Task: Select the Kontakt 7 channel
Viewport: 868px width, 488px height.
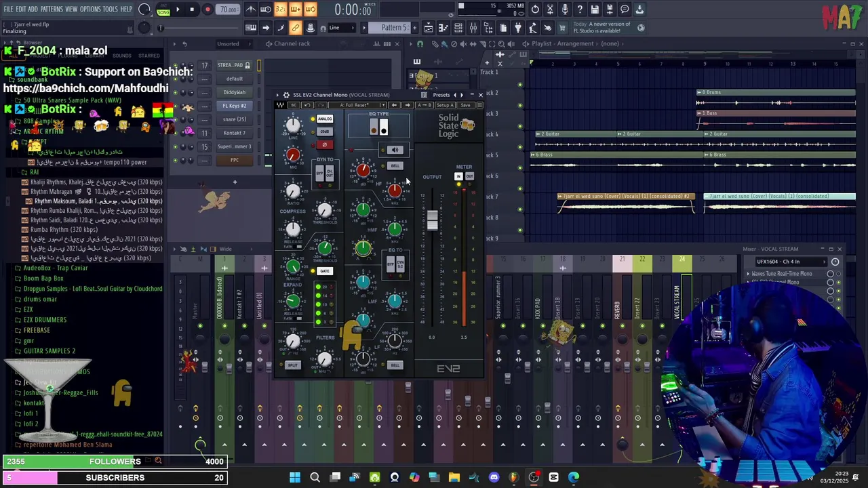Action: click(235, 133)
